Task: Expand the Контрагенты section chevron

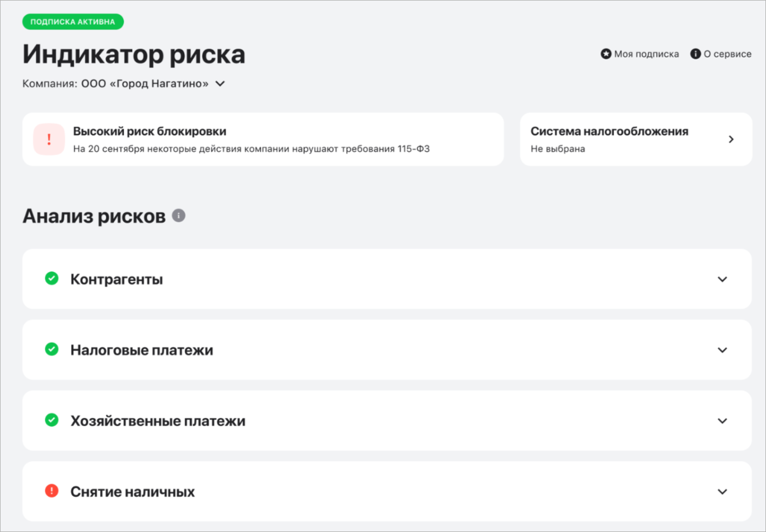Action: tap(722, 279)
